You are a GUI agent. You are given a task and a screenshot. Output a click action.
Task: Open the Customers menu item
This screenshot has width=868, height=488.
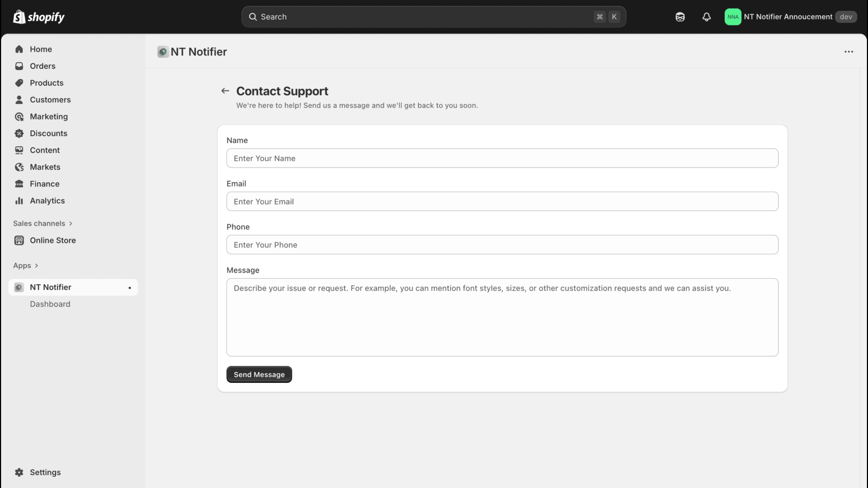[50, 100]
